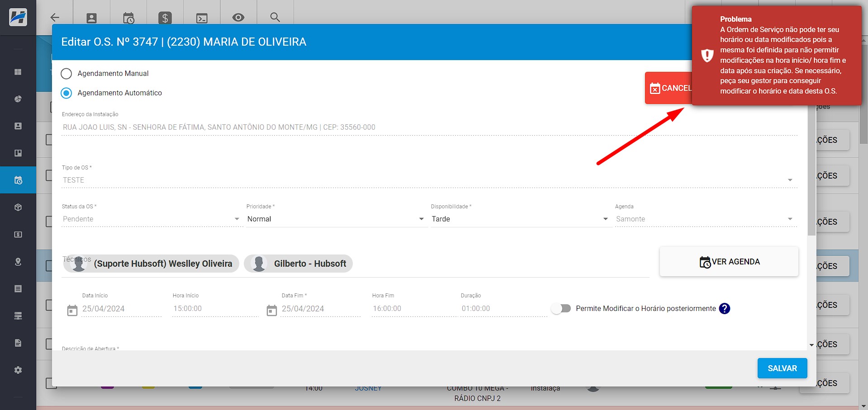Click the Endereço da Instalação field

click(429, 127)
